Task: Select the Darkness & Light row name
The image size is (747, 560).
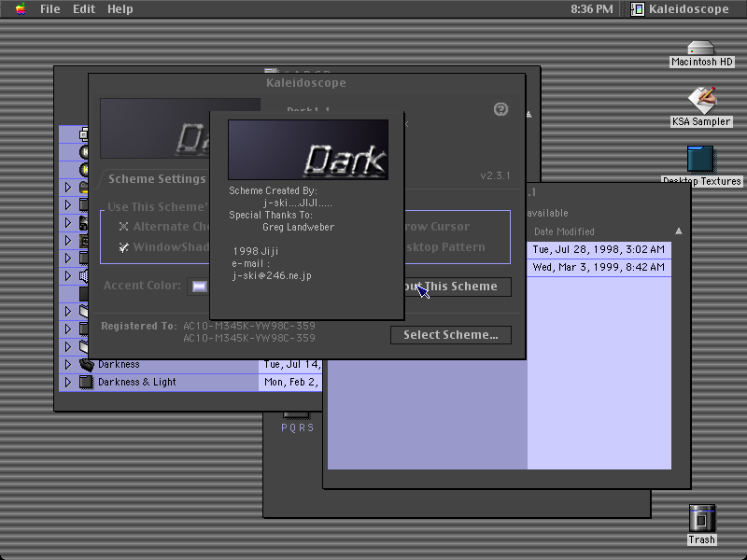Action: [136, 383]
